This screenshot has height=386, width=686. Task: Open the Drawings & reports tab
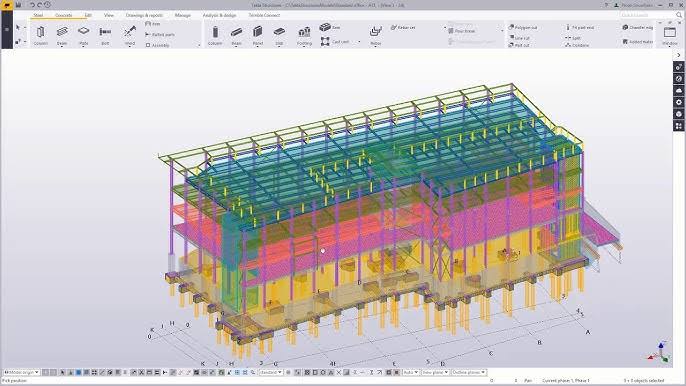point(144,15)
